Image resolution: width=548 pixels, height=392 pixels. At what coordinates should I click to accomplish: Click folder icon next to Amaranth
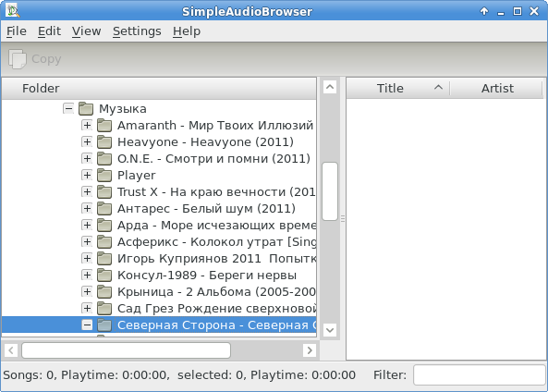click(x=104, y=125)
